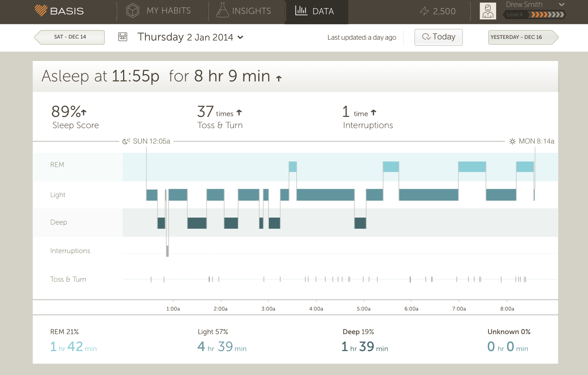Click the interruption marker on the timeline
Screen dimensions: 588x375
tap(167, 251)
